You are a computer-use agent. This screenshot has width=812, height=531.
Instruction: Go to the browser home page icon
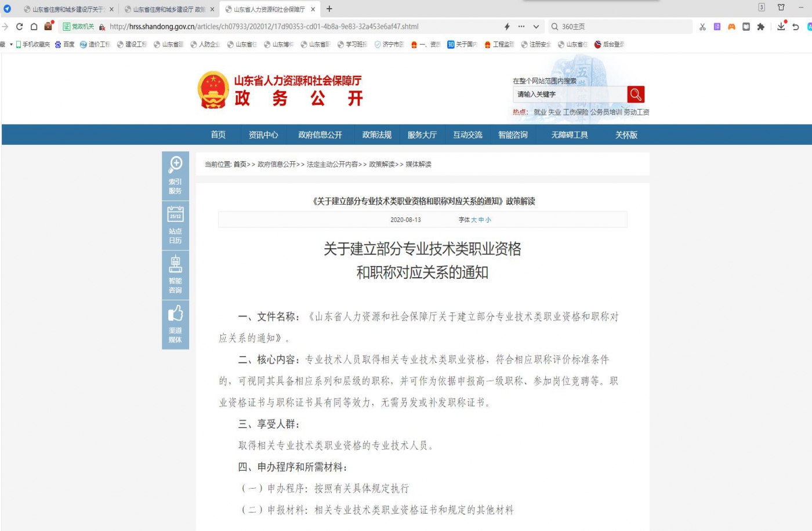coord(34,27)
